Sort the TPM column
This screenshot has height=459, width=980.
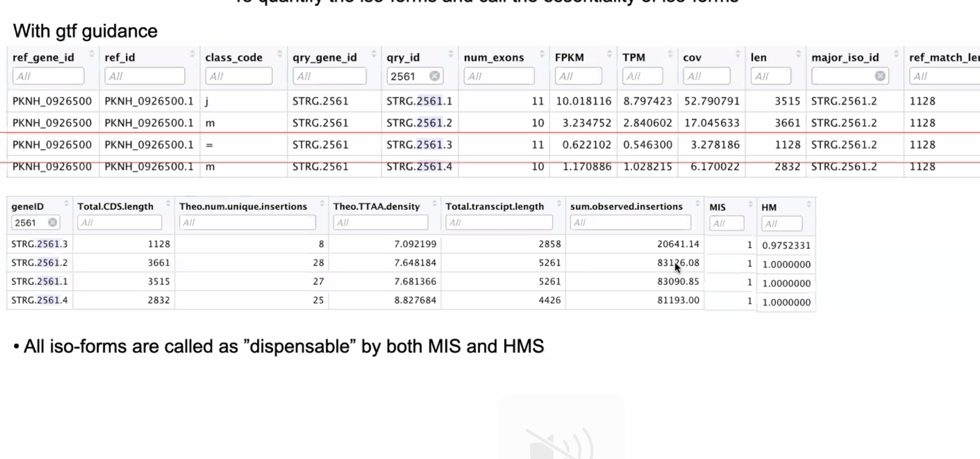[670, 54]
